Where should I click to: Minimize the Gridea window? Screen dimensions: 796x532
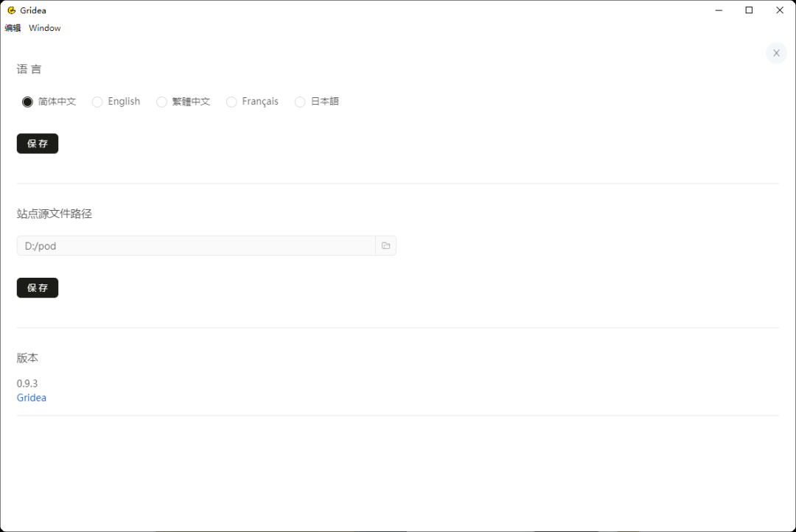[719, 10]
